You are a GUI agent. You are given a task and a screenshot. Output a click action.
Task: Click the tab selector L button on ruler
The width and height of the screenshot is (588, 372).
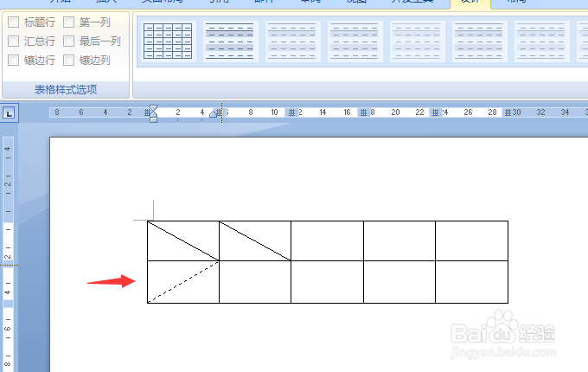point(9,112)
